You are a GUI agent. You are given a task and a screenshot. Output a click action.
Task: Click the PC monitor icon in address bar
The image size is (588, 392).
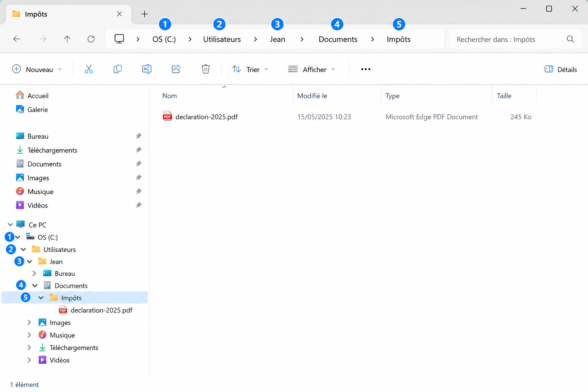click(x=119, y=39)
